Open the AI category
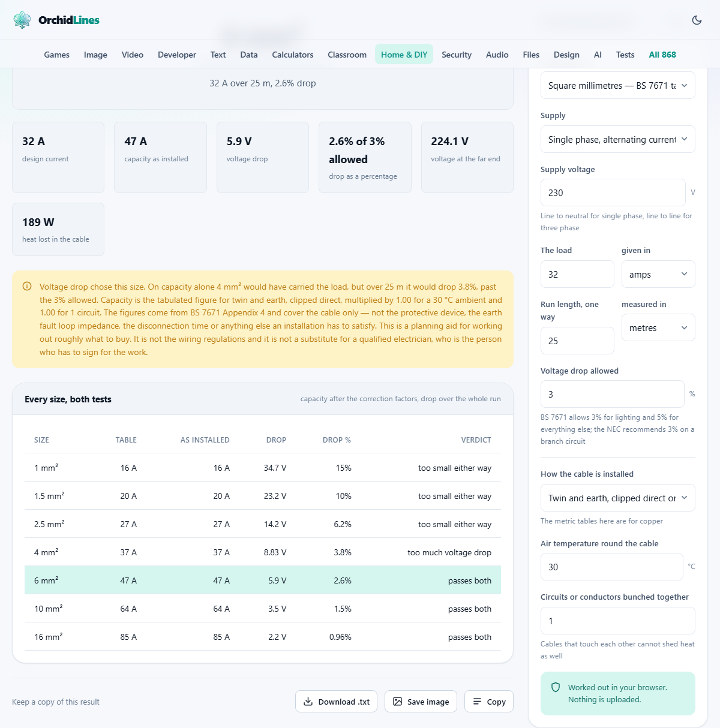 (598, 55)
